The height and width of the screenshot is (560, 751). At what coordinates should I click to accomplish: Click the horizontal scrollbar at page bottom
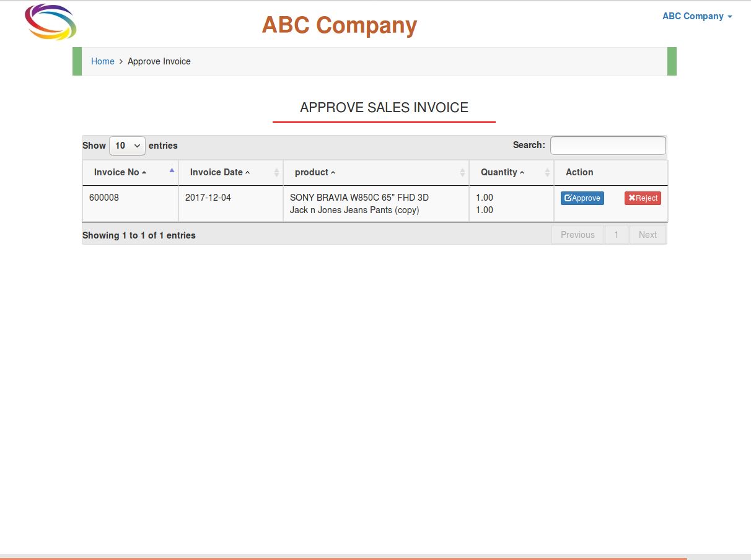(343, 558)
